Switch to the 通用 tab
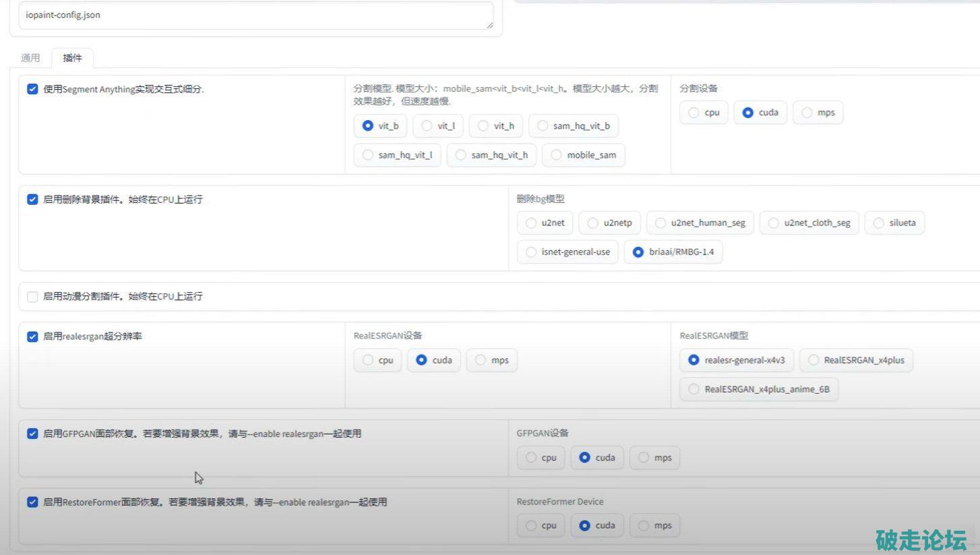Viewport: 980px width, 555px height. (30, 58)
